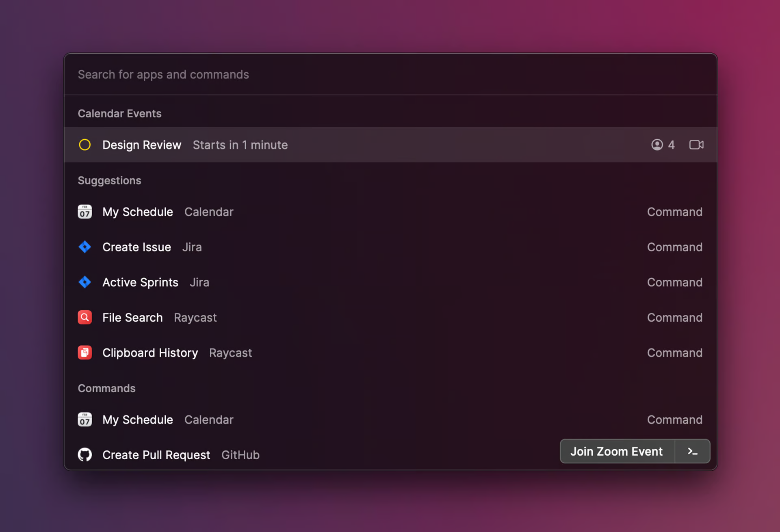Click the Search for apps and commands field
The width and height of the screenshot is (780, 532).
click(x=390, y=75)
